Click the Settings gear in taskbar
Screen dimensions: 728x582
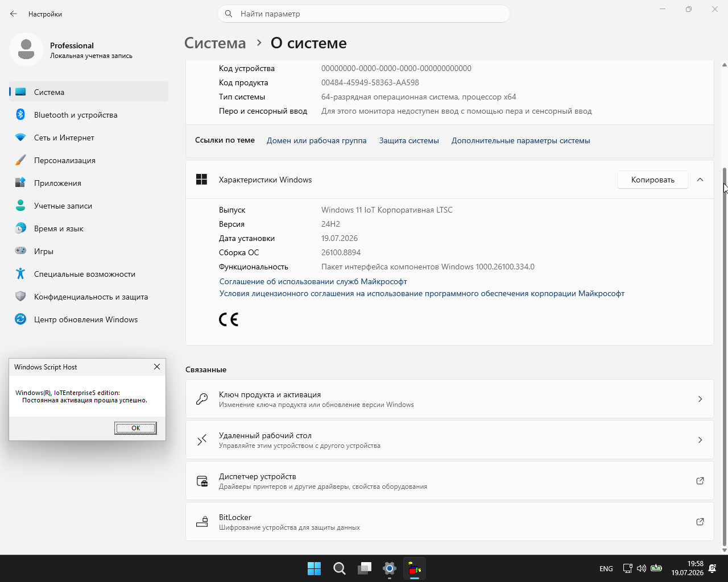[x=390, y=568]
